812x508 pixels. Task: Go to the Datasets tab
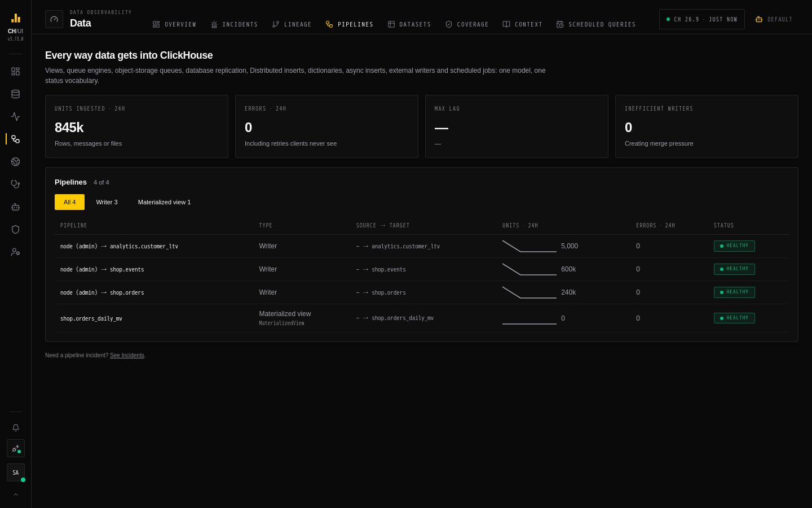[409, 24]
